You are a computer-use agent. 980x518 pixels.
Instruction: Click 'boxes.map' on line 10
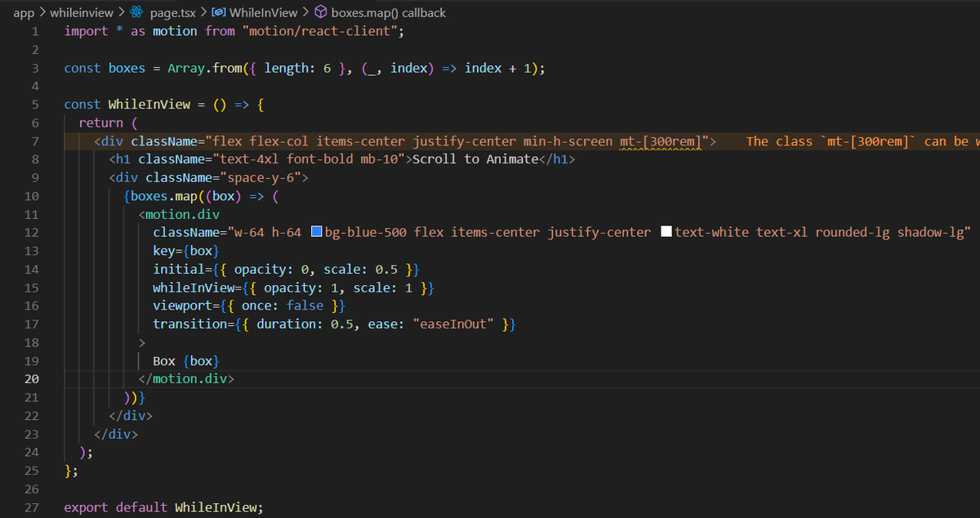coord(164,196)
